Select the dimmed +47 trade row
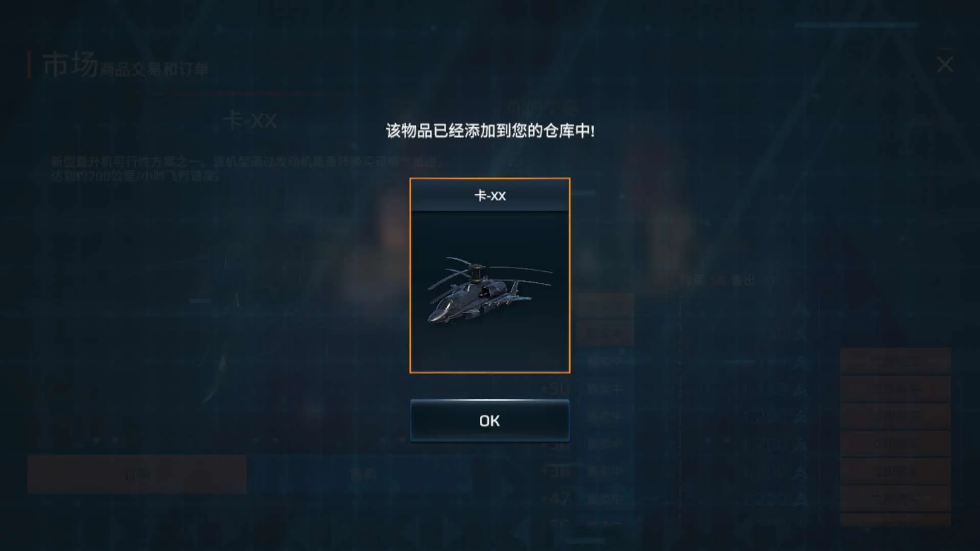980x551 pixels. tap(674, 498)
